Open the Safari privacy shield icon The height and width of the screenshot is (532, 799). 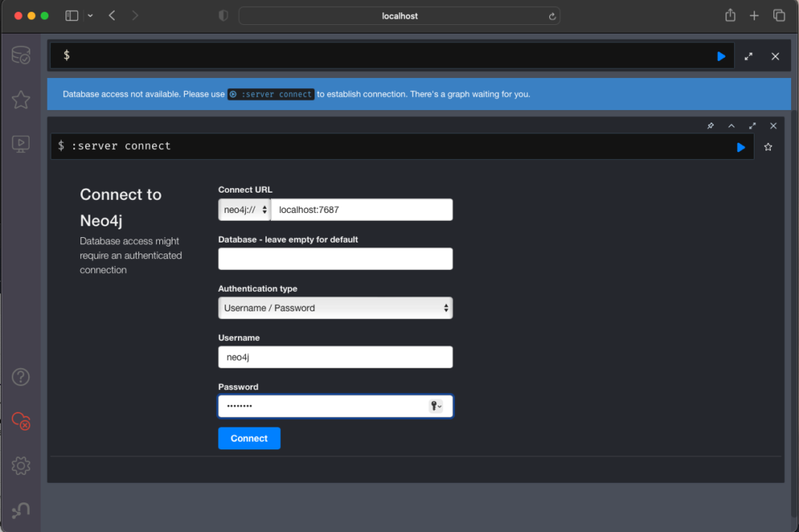pos(223,16)
